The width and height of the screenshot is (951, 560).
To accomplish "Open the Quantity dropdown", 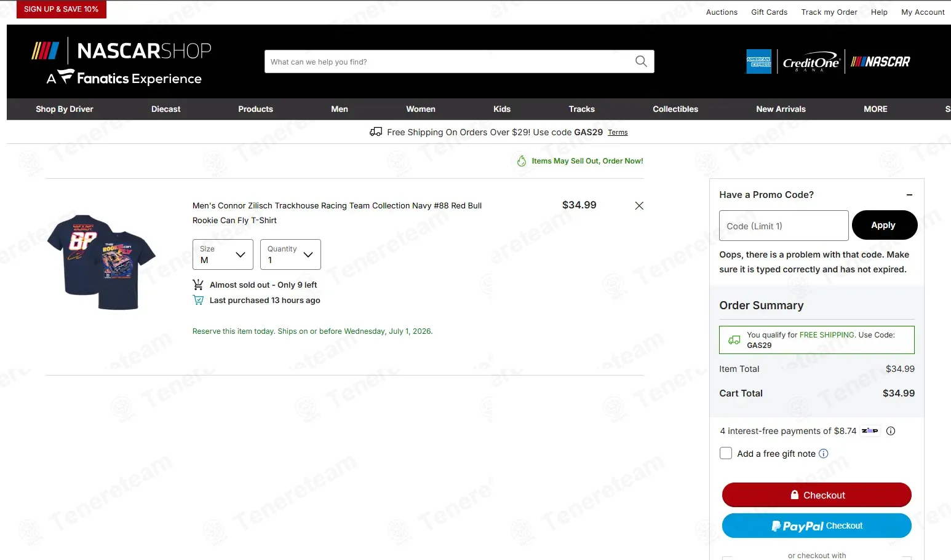I will tap(290, 254).
